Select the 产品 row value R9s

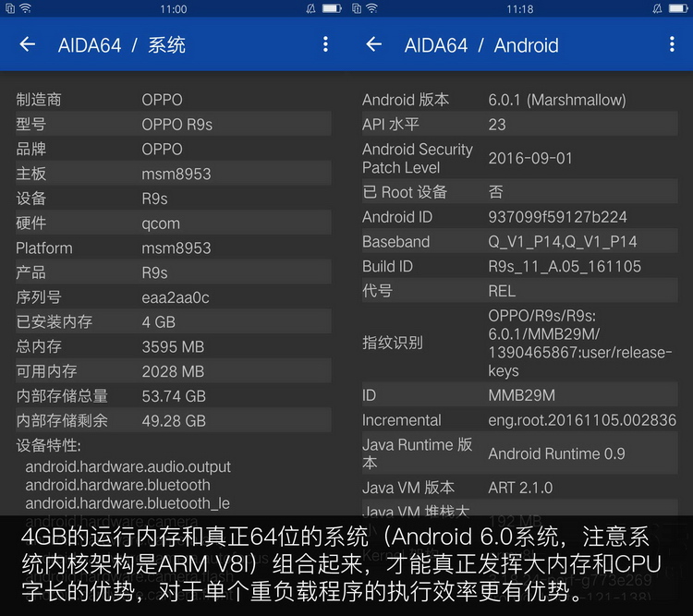[154, 273]
